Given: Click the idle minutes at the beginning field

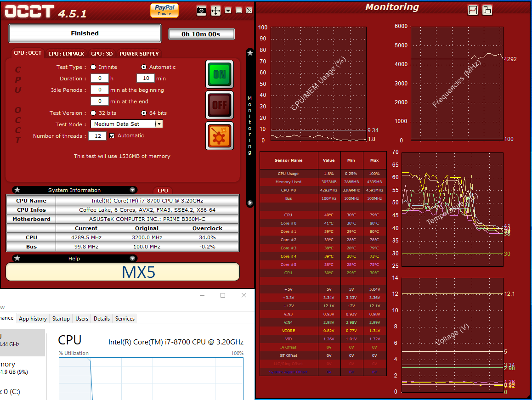Looking at the screenshot, I should pyautogui.click(x=99, y=90).
